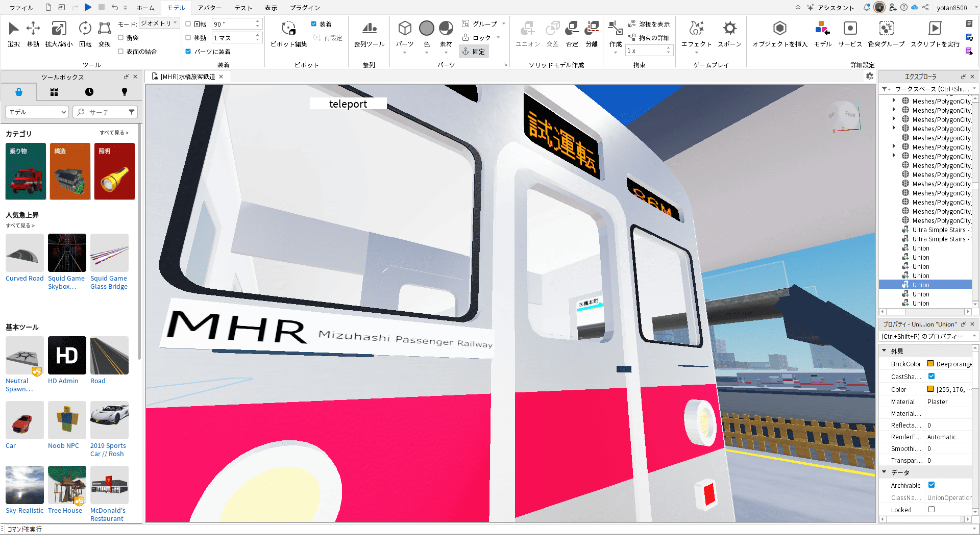The width and height of the screenshot is (980, 551).
Task: Apply Intersect (交差) operation
Action: pos(552,34)
